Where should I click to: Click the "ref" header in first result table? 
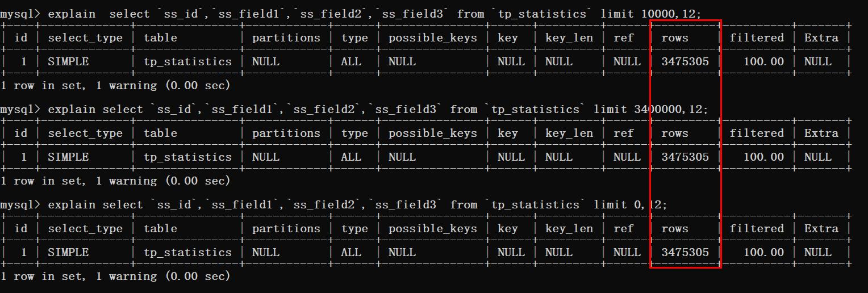point(623,38)
